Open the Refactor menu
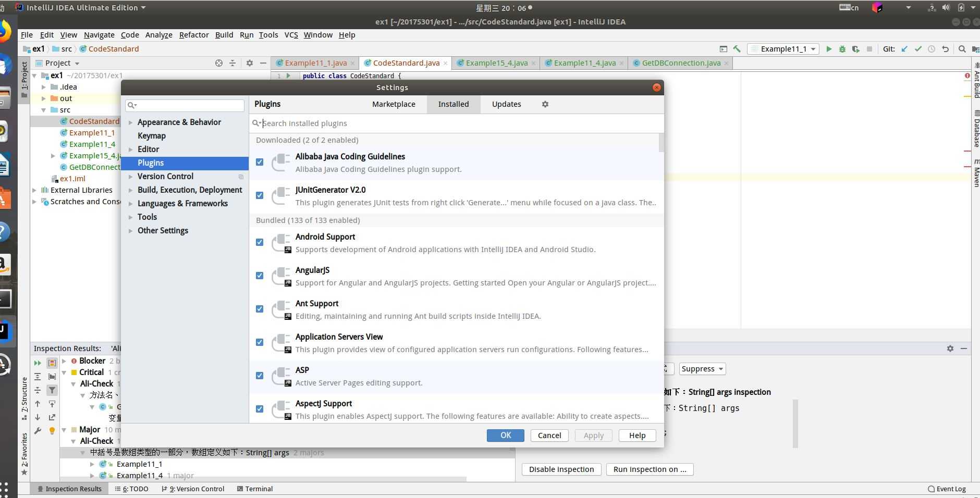 click(194, 35)
